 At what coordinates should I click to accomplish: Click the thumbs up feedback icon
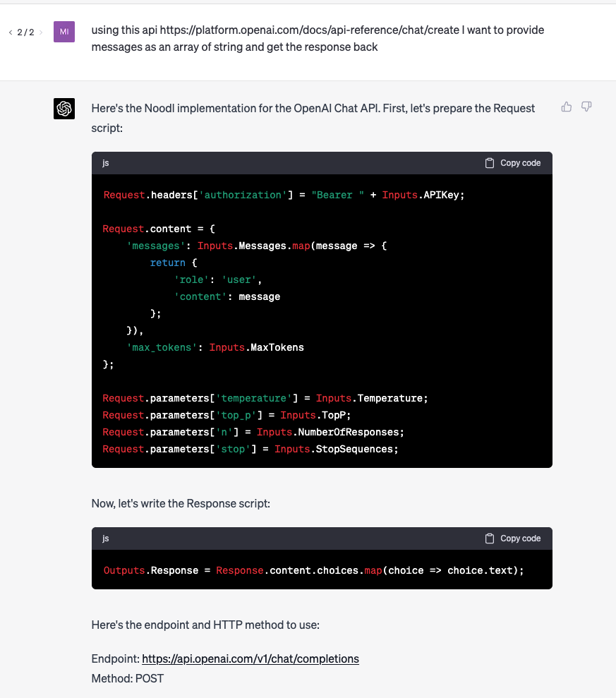pos(567,107)
